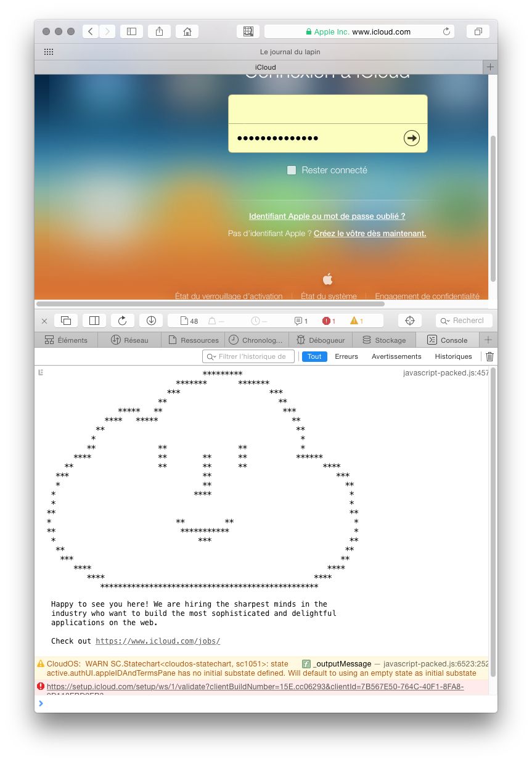
Task: Click the web page vertical scrollbar
Action: (493, 208)
